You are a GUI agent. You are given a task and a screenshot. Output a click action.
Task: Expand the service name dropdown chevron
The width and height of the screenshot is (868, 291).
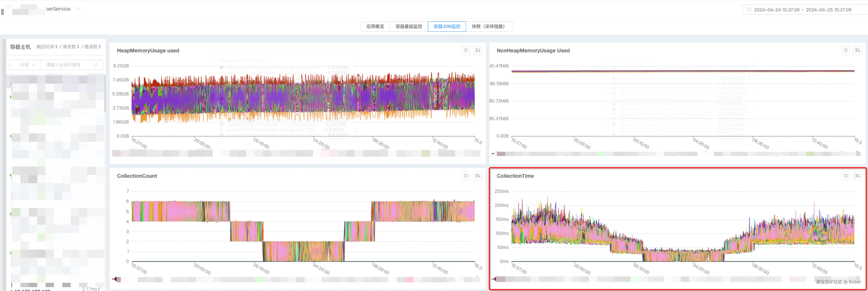[x=78, y=9]
